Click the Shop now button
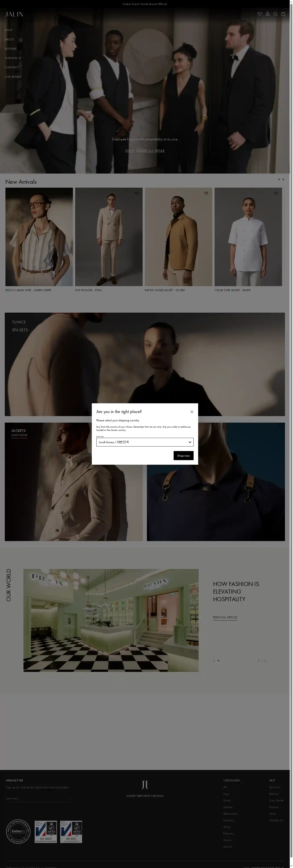This screenshot has height=868, width=293. click(x=183, y=456)
